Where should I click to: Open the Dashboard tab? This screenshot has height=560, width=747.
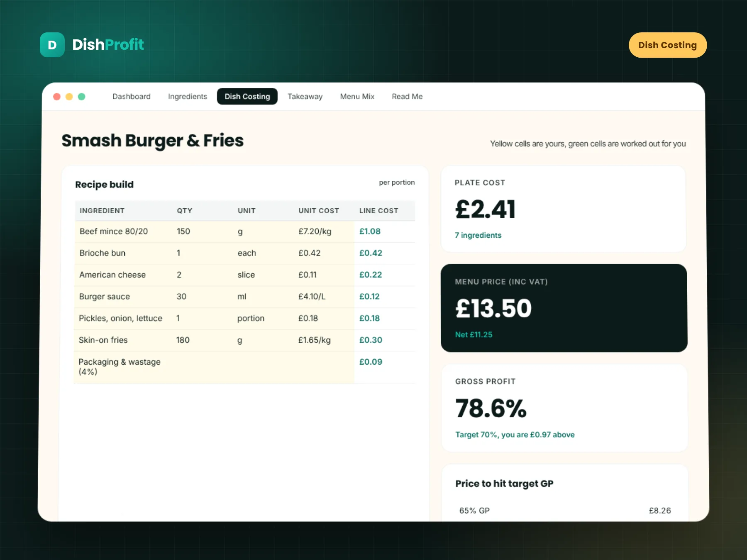click(x=132, y=97)
